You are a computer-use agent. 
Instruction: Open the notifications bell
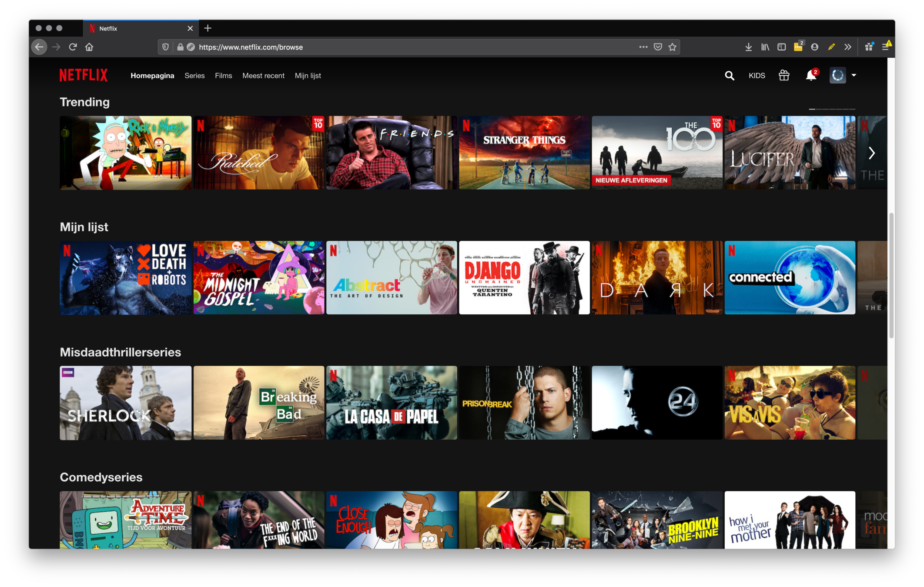point(810,76)
